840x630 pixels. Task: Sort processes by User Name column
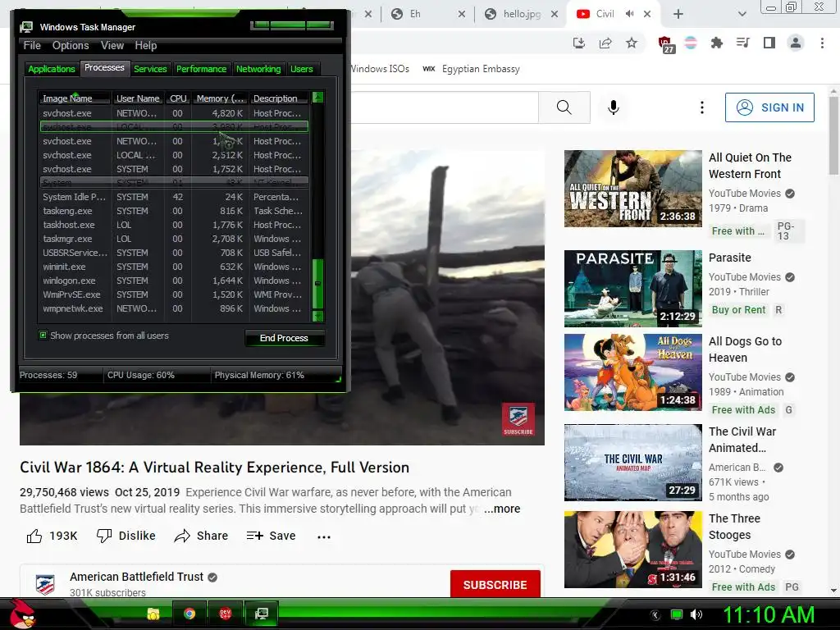click(x=138, y=98)
